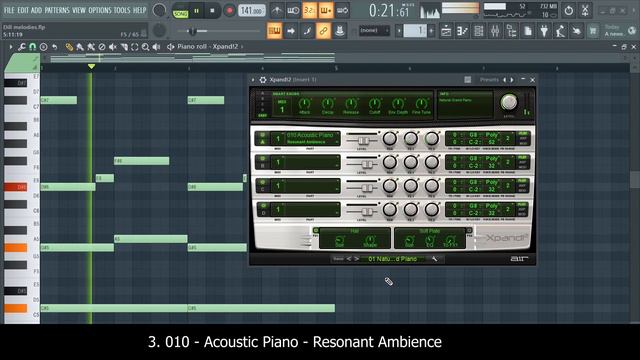The height and width of the screenshot is (360, 640).
Task: Toggle the piano roll magnet snap icon
Action: point(32,47)
